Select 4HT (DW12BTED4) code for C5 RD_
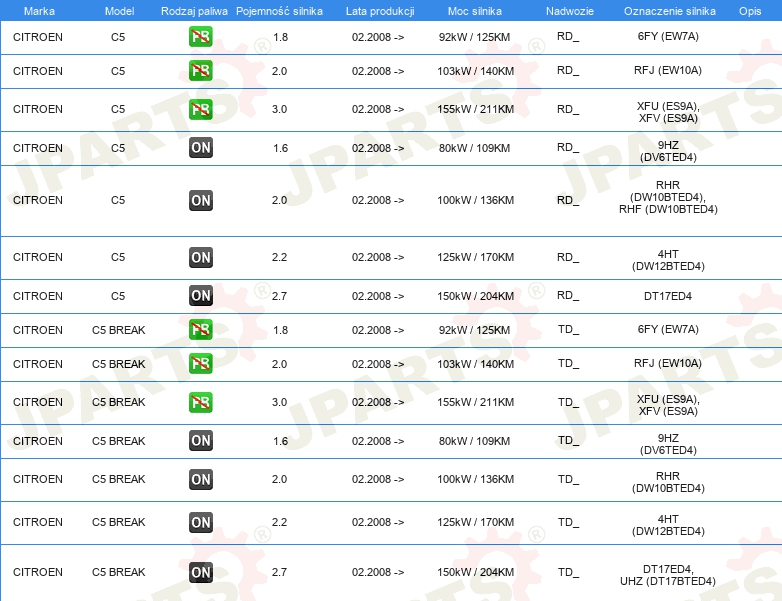 668,260
